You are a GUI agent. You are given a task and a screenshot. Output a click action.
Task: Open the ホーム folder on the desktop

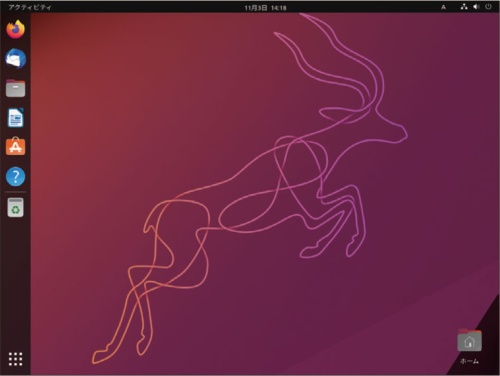[x=469, y=347]
